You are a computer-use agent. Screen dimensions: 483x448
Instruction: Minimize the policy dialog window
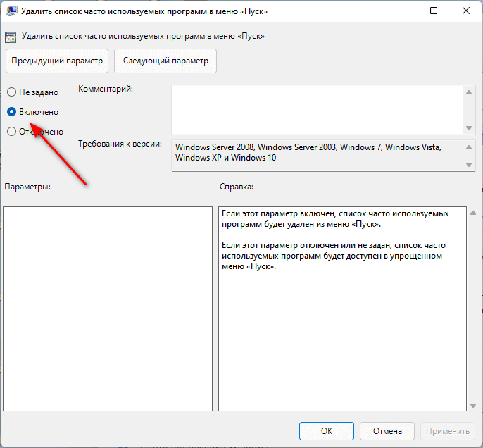[401, 11]
